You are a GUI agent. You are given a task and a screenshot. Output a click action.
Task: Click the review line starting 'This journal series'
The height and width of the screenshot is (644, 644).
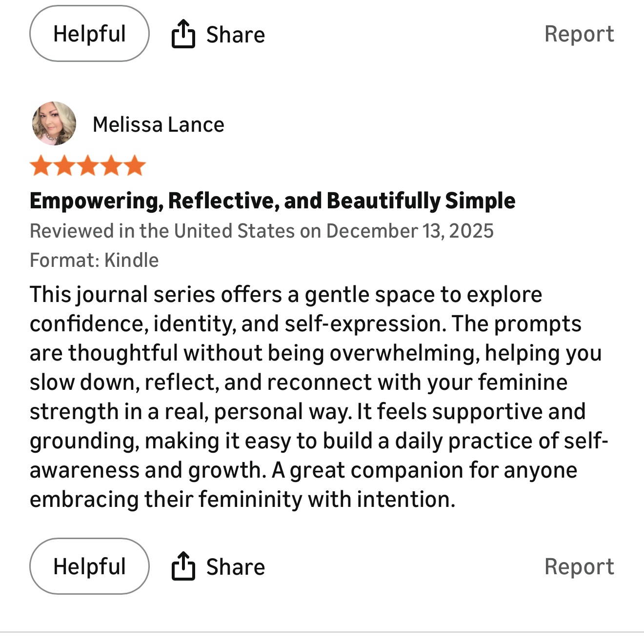285,294
